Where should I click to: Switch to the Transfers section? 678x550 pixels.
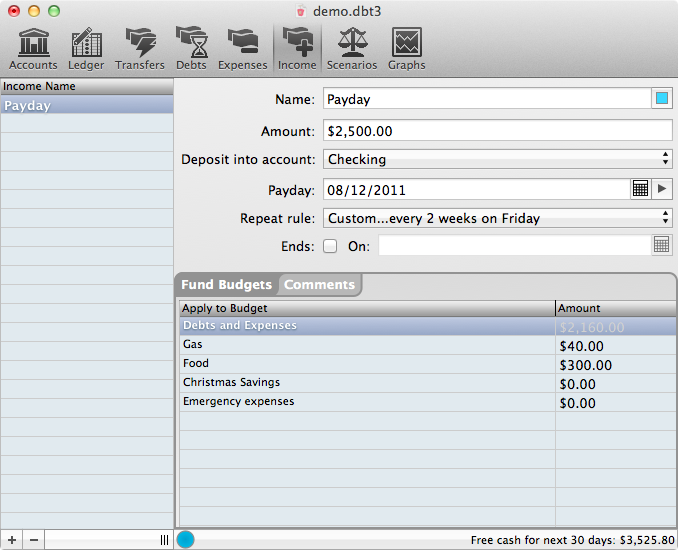pyautogui.click(x=140, y=48)
